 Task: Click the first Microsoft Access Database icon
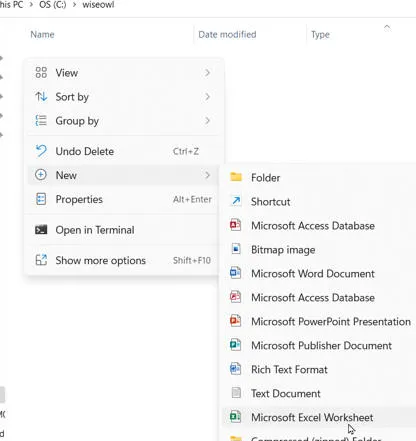[236, 225]
